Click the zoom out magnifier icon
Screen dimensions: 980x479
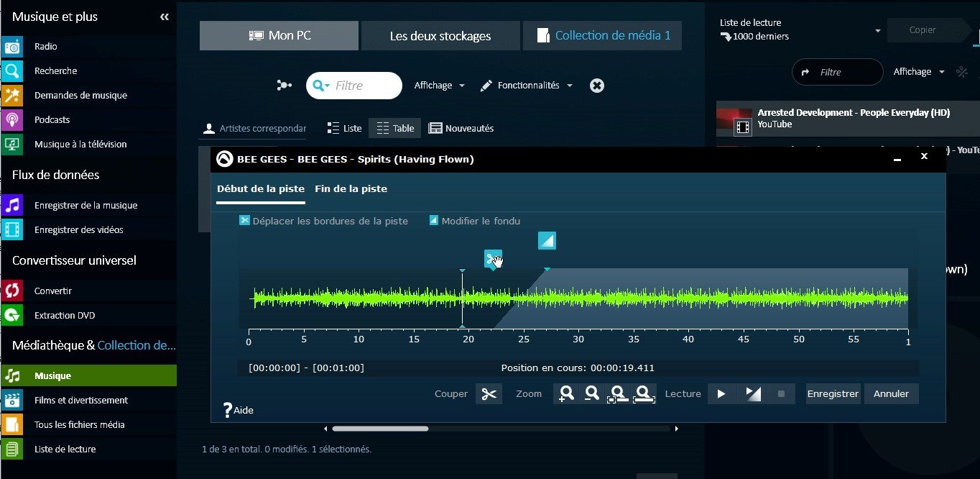[592, 393]
